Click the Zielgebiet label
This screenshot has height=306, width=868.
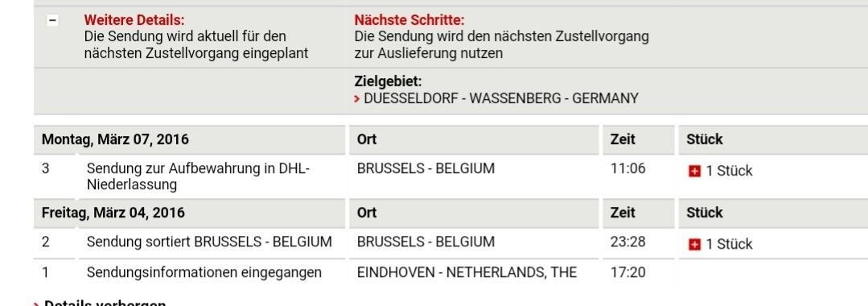click(x=388, y=81)
